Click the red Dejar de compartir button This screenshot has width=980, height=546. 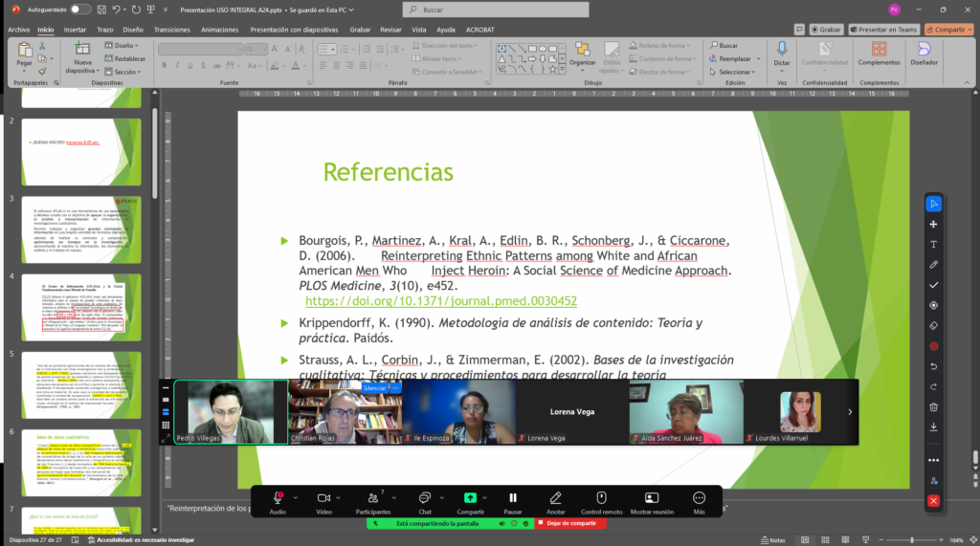(570, 523)
